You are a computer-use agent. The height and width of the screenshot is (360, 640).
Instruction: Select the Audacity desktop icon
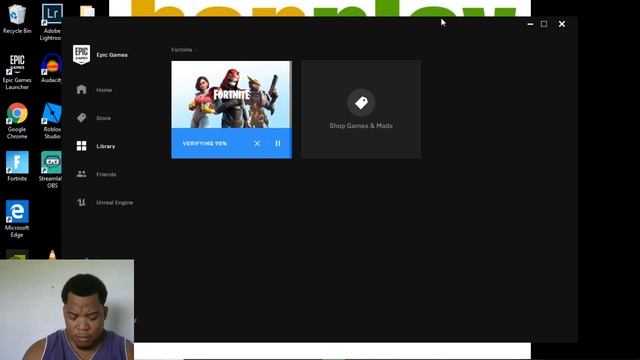coord(51,68)
